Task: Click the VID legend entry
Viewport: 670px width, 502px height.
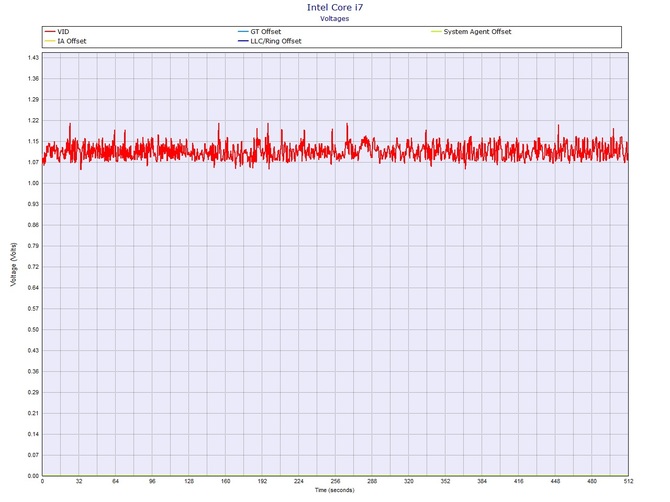Action: [x=57, y=32]
